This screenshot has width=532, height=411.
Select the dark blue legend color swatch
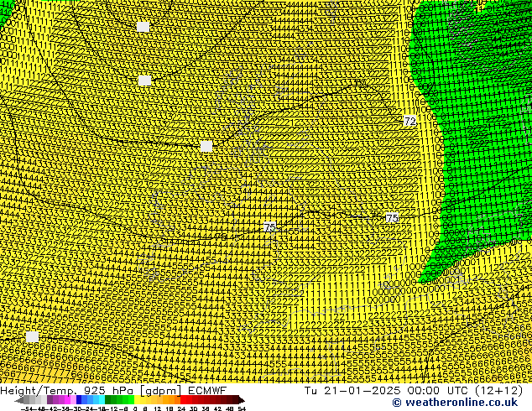pos(79,399)
